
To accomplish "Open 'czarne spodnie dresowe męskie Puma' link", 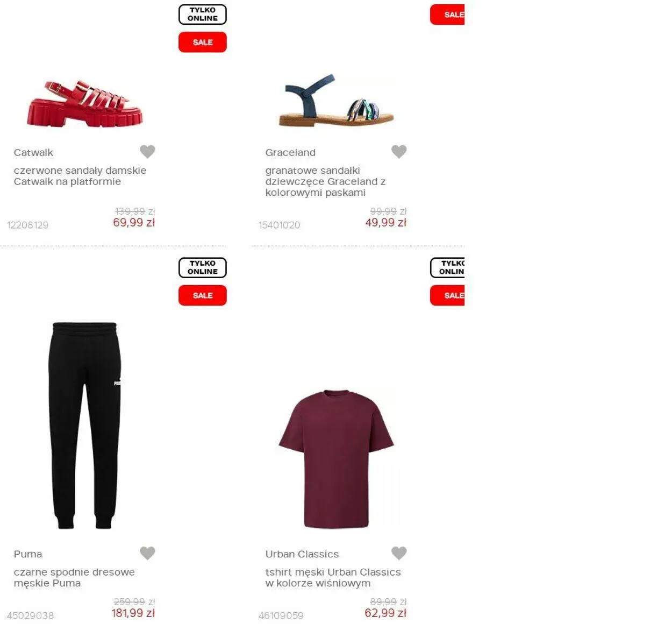I will click(x=74, y=577).
